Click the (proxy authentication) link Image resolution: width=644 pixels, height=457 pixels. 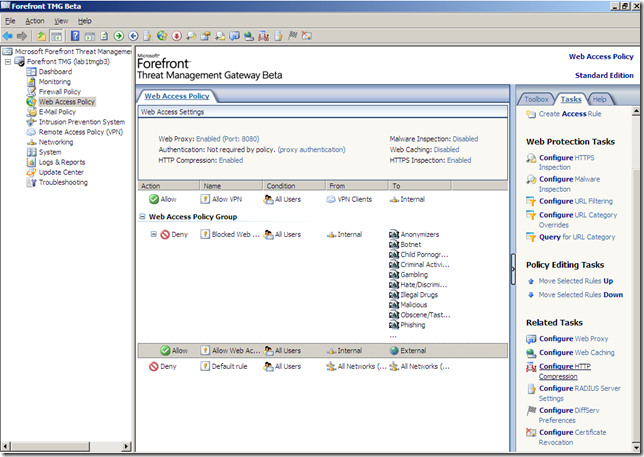[x=311, y=149]
